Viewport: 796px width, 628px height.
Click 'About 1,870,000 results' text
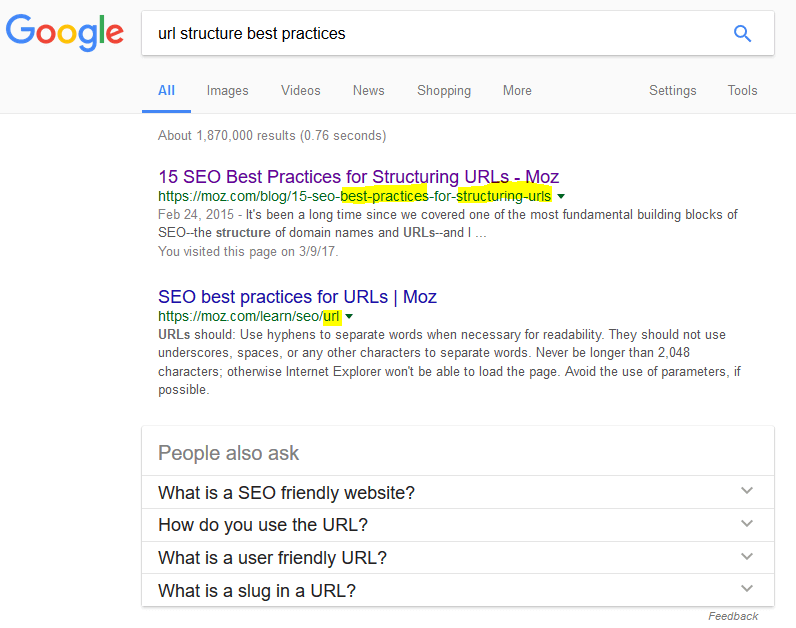click(x=272, y=136)
